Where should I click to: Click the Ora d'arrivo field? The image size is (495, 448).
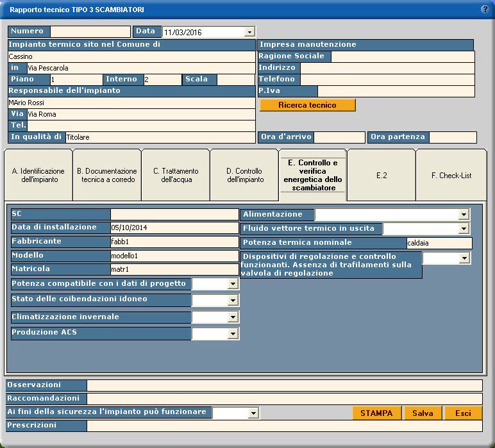coord(339,137)
